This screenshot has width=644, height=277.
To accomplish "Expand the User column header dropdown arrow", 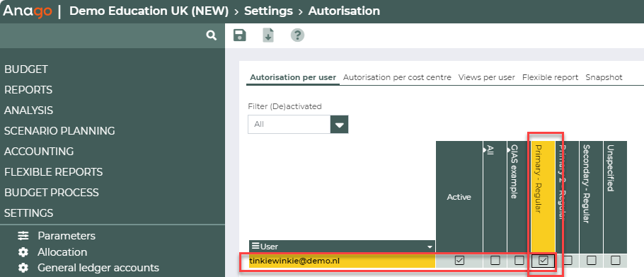I will click(430, 247).
